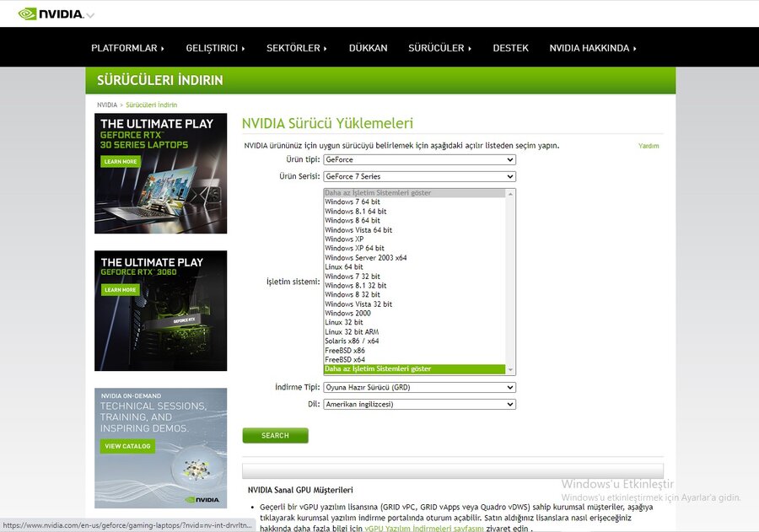Open the İndirme Tipi dropdown
Image resolution: width=759 pixels, height=532 pixels.
pyautogui.click(x=420, y=387)
